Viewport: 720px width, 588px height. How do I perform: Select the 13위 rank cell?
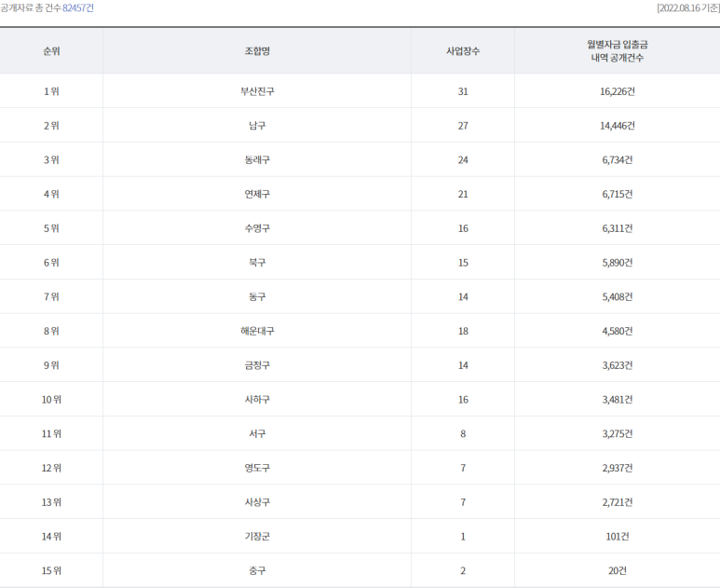pos(51,502)
